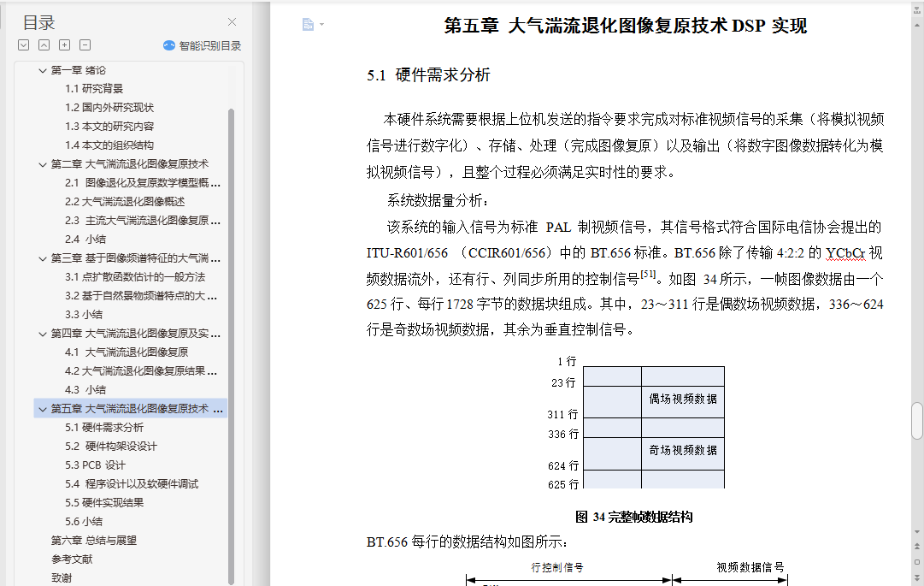
Task: Go to 参考文献 in outline
Action: (72, 559)
